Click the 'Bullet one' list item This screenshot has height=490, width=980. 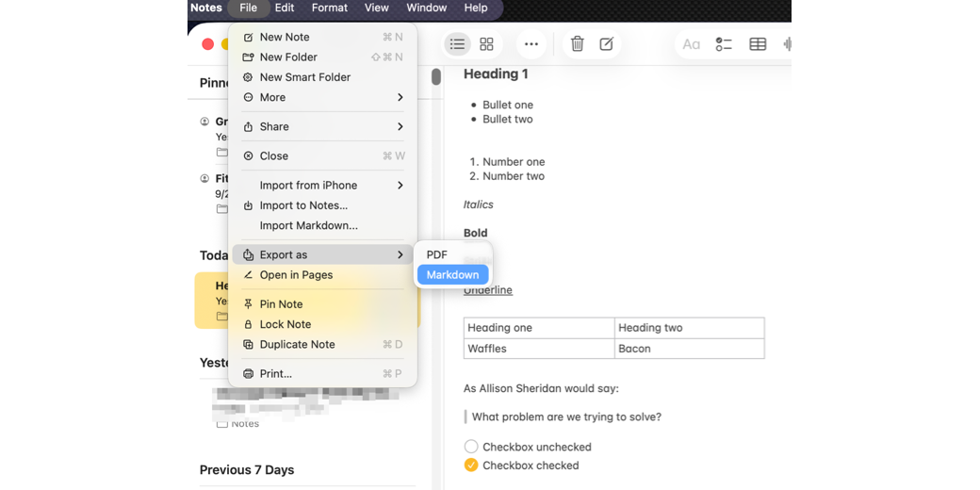point(508,105)
